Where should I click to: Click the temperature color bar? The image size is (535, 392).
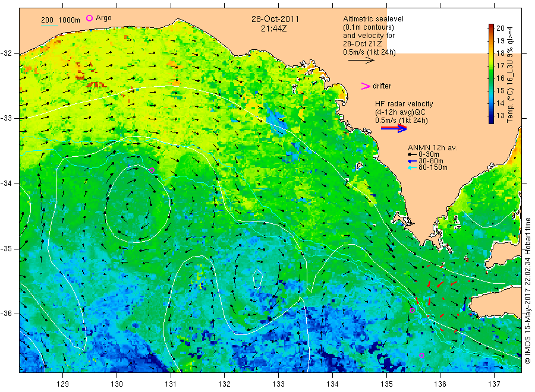(491, 74)
